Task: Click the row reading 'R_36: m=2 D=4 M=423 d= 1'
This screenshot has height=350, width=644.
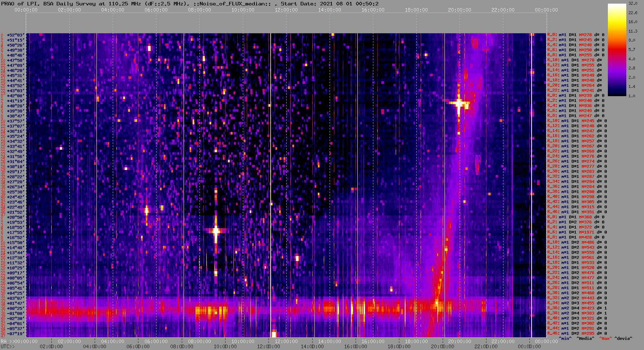Action: (x=577, y=308)
